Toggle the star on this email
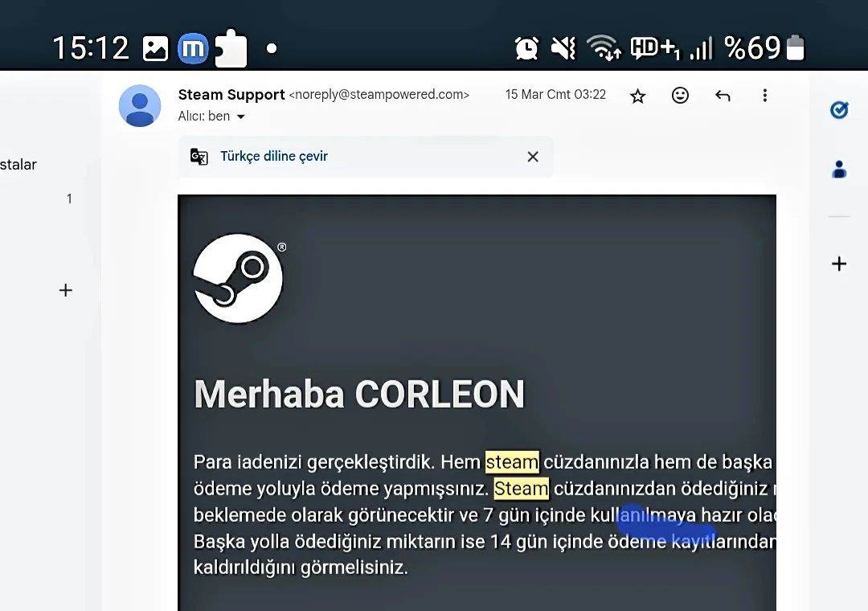This screenshot has height=611, width=868. [637, 95]
